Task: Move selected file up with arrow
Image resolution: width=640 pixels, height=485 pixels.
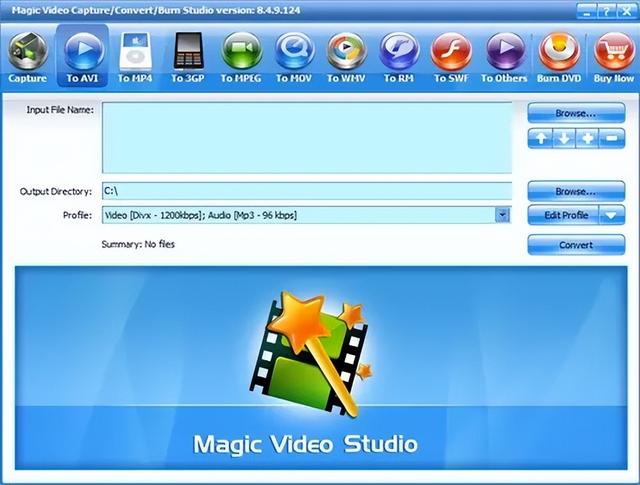Action: [x=540, y=138]
